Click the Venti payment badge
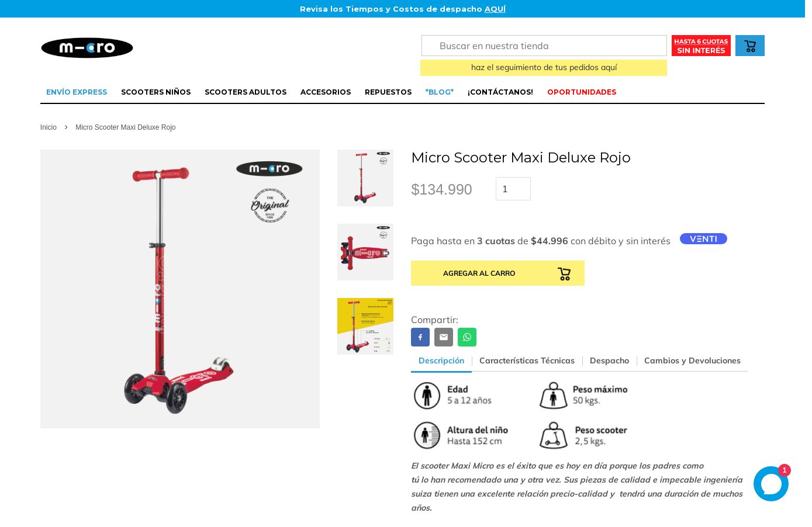Viewport: 812px width, 527px height. 703,239
